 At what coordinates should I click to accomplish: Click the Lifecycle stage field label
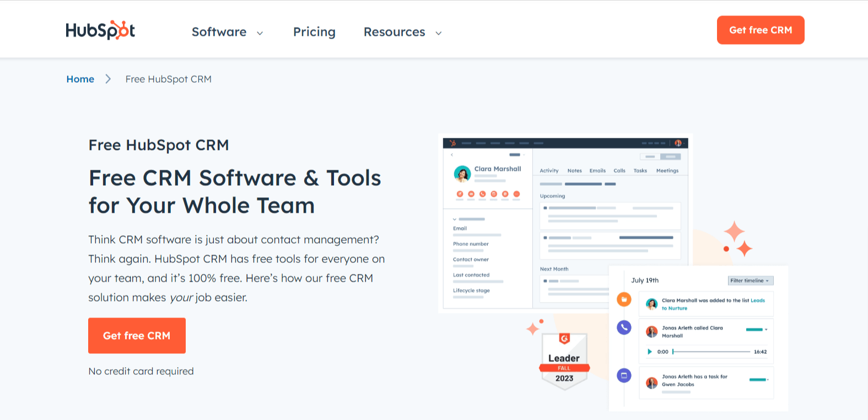coord(471,290)
